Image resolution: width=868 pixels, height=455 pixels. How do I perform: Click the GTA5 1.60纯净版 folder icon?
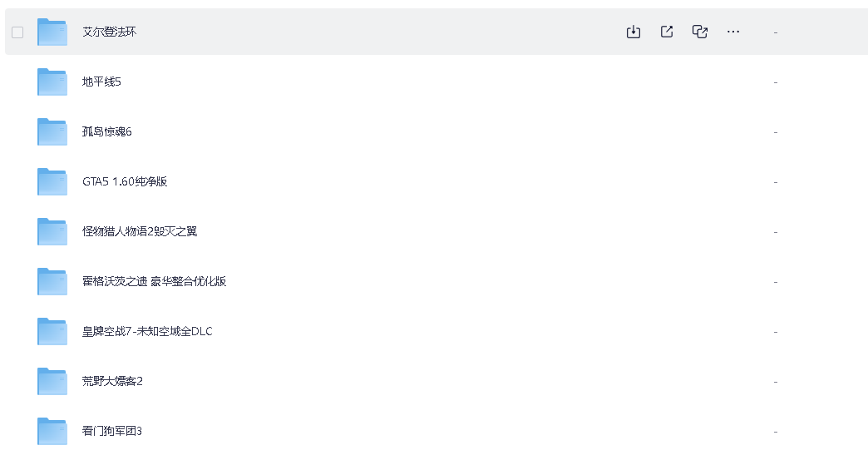point(52,181)
